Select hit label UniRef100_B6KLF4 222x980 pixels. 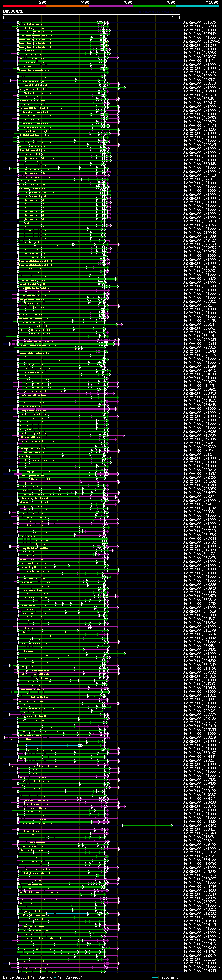pos(199,306)
